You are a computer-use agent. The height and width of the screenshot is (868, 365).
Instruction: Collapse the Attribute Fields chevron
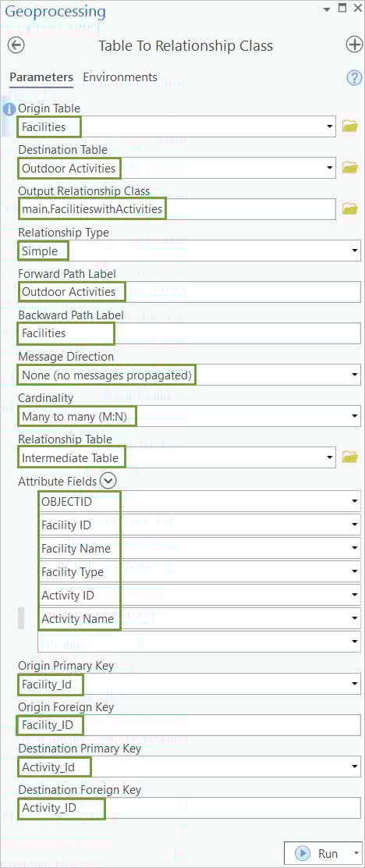[108, 481]
